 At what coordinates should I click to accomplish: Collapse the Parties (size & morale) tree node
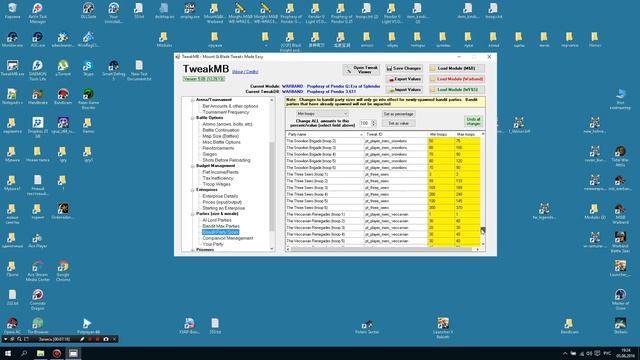[192, 214]
